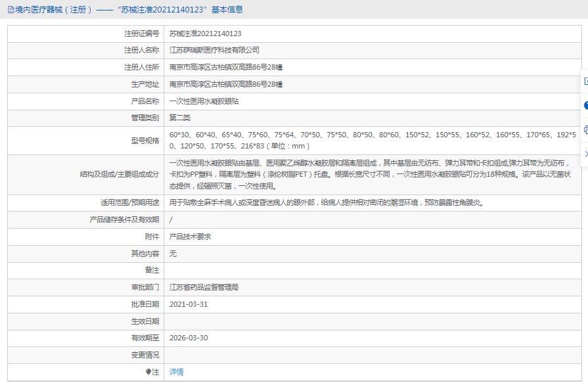Select the registration number value 苏械注准20212140123

[x=205, y=34]
